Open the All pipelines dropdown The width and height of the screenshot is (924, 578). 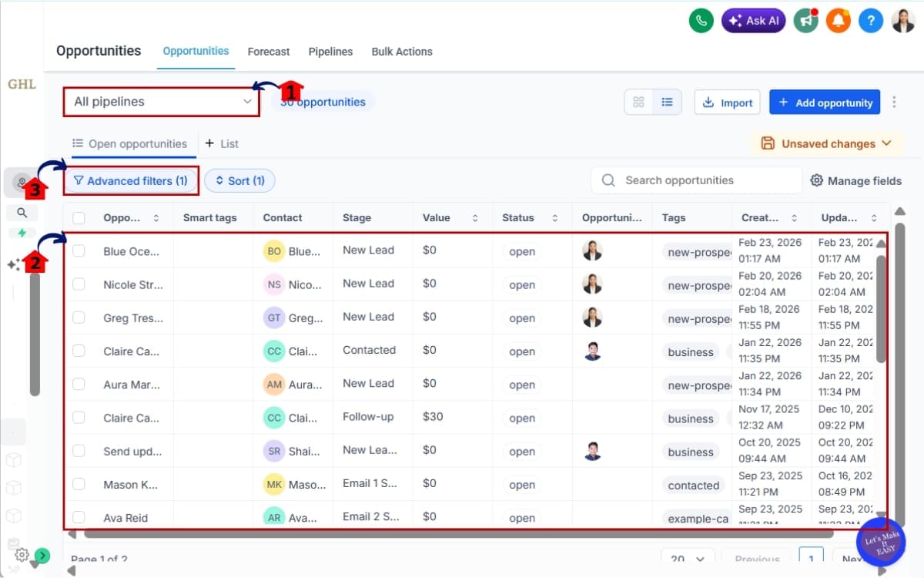click(x=162, y=101)
